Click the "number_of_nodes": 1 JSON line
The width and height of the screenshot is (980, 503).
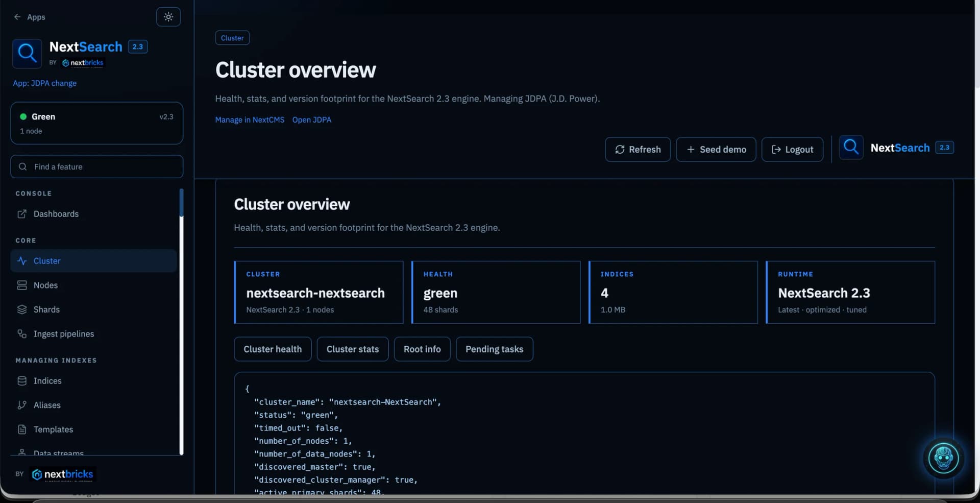303,441
